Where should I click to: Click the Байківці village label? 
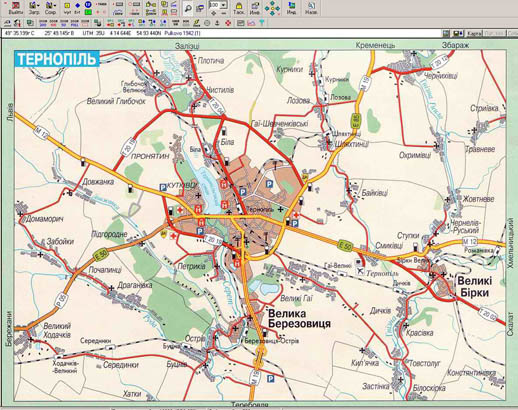tap(375, 193)
